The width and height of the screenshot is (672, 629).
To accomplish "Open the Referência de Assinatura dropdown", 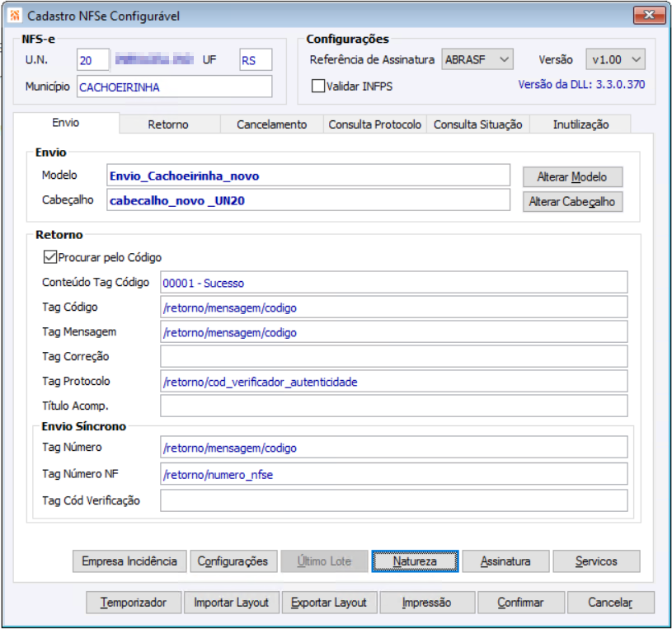I will pos(477,59).
